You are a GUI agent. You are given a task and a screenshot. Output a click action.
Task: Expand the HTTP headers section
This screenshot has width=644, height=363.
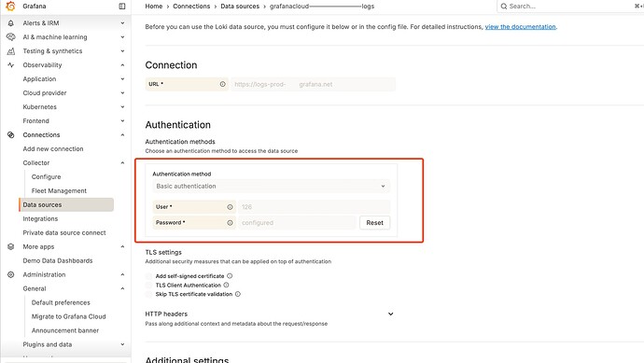click(x=390, y=314)
